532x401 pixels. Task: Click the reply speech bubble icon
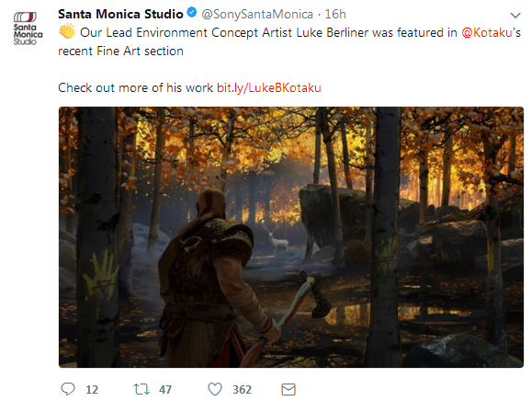coord(68,389)
